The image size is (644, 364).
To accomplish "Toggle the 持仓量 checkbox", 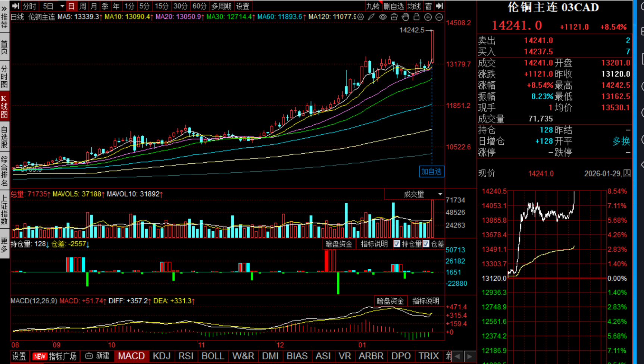I will click(397, 244).
